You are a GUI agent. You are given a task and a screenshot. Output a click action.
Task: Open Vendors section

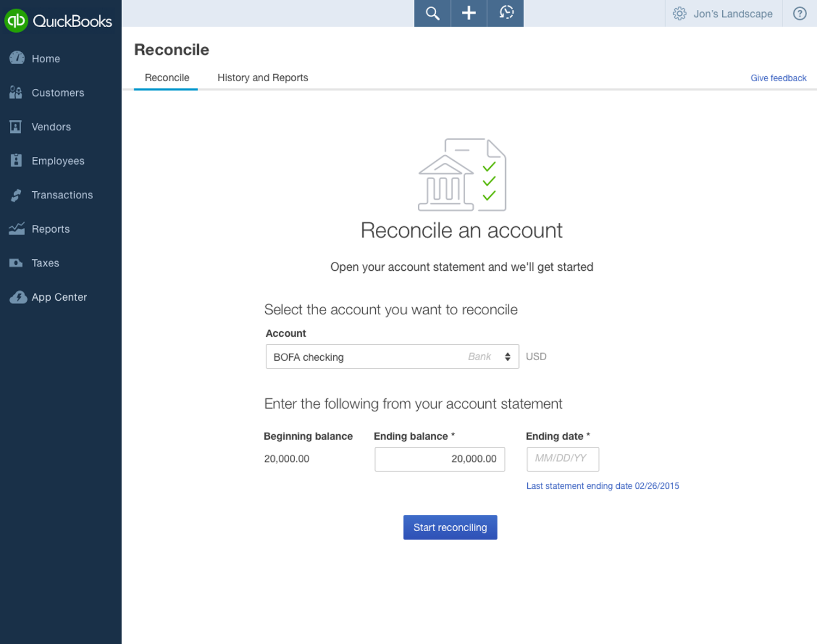(x=51, y=127)
